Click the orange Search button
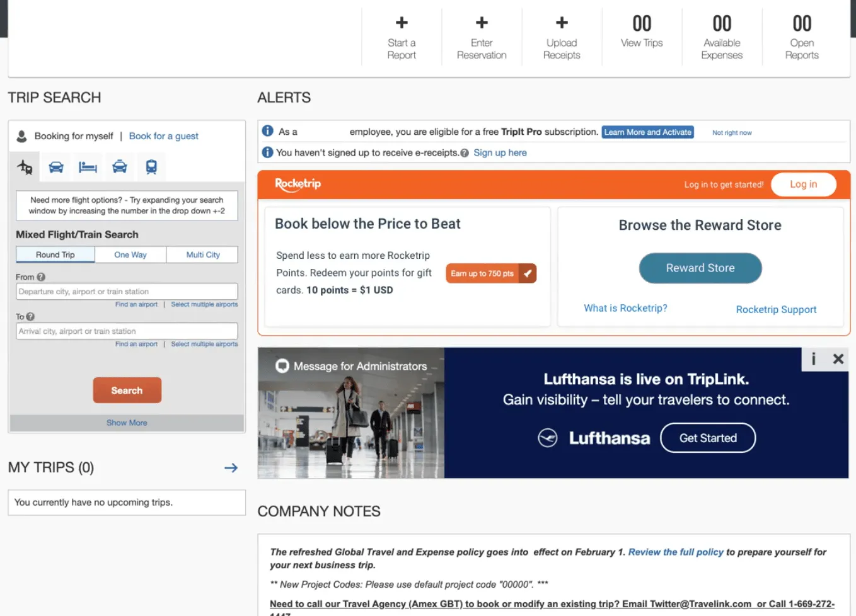This screenshot has height=616, width=856. click(127, 391)
